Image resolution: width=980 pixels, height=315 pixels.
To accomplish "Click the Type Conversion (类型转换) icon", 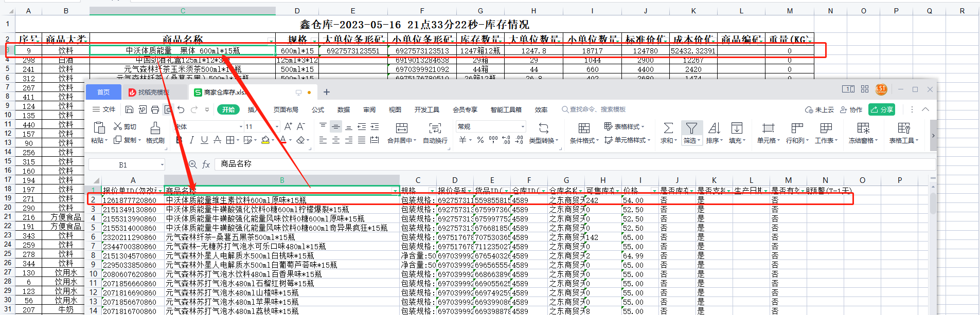I will click(544, 128).
